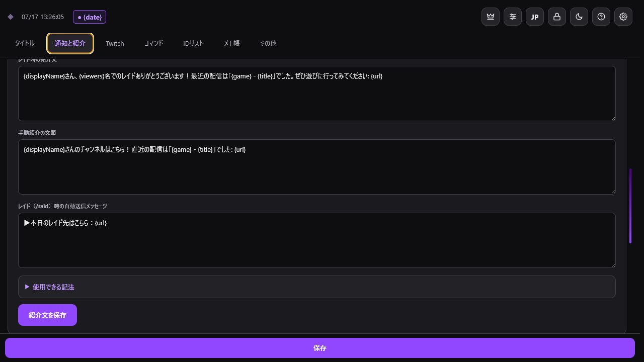This screenshot has height=362, width=644.
Task: Switch to the その他 tab
Action: coord(268,43)
